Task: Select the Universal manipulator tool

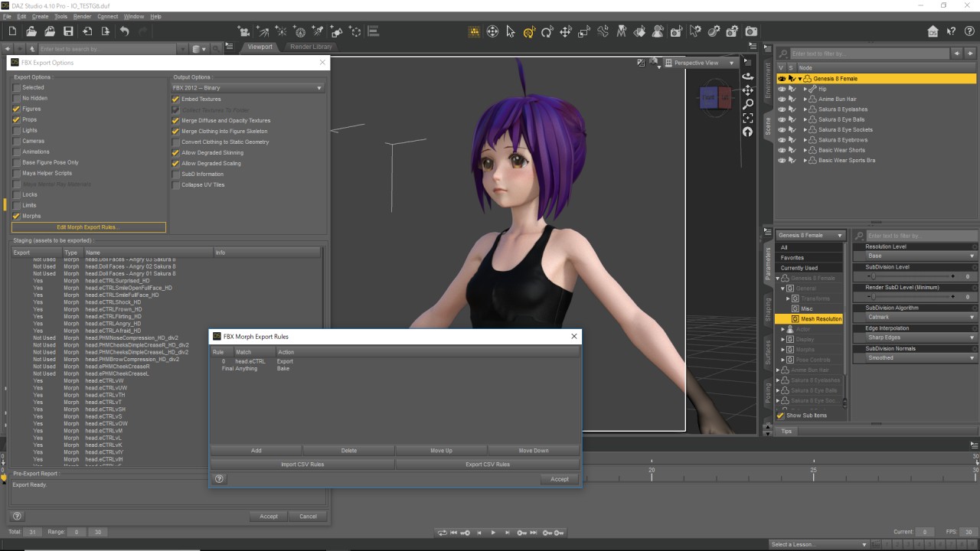Action: [x=529, y=31]
